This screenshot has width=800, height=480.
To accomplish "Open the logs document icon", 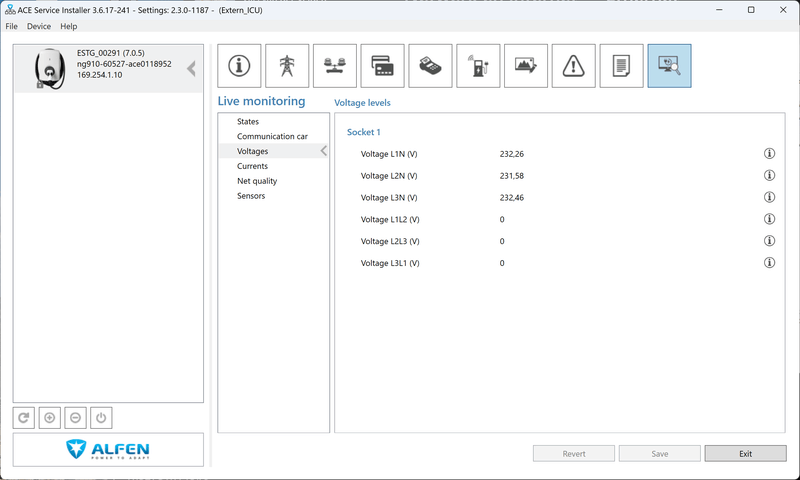I will [x=621, y=66].
